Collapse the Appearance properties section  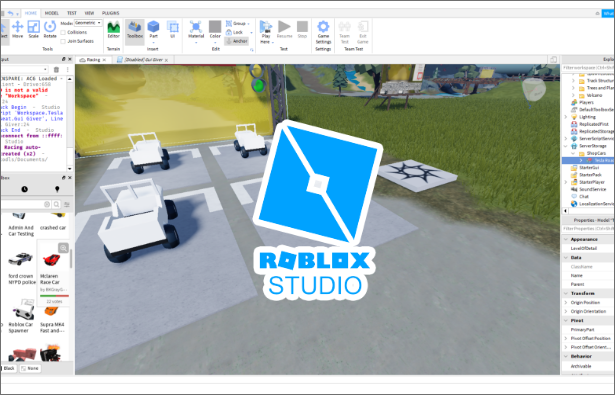point(566,239)
